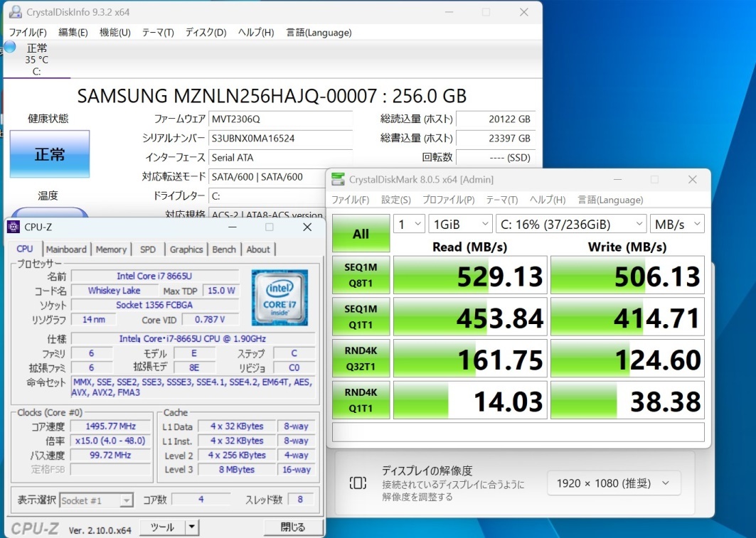
Task: Switch to the Bench tab in CPU-Z
Action: tap(224, 249)
